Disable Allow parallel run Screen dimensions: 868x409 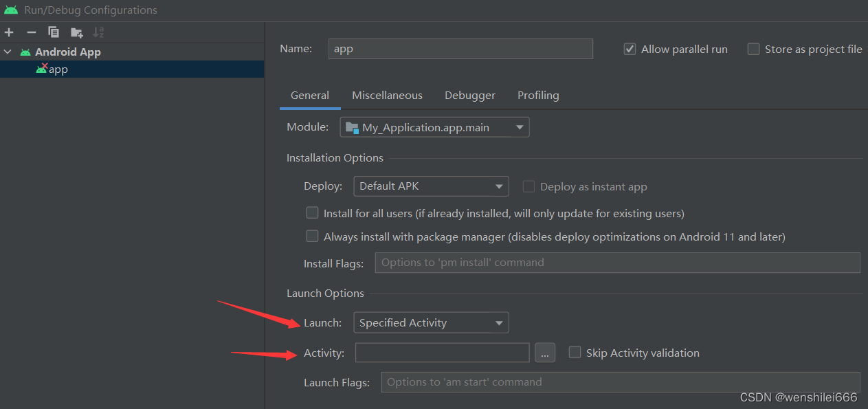click(630, 49)
